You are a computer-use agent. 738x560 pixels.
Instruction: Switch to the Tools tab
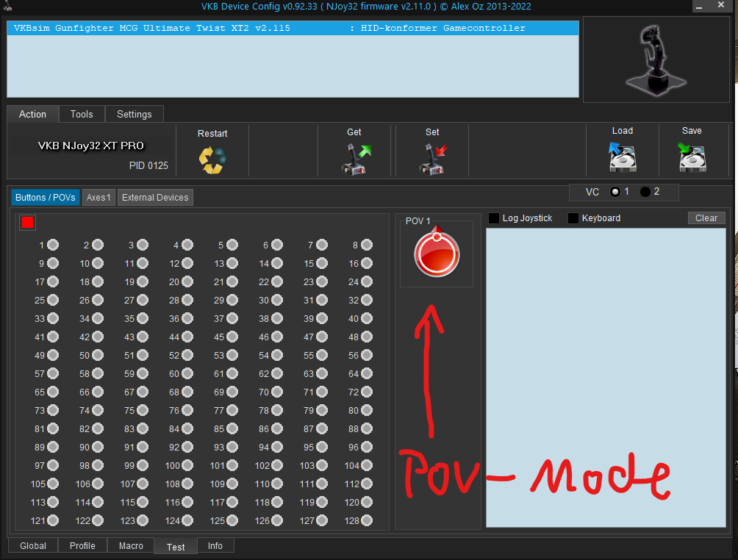tap(82, 114)
